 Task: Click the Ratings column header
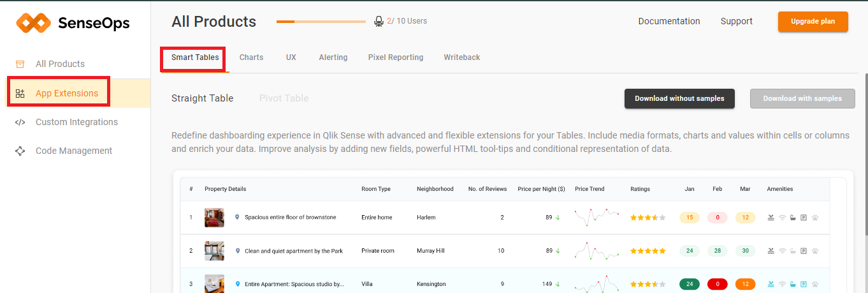[640, 189]
